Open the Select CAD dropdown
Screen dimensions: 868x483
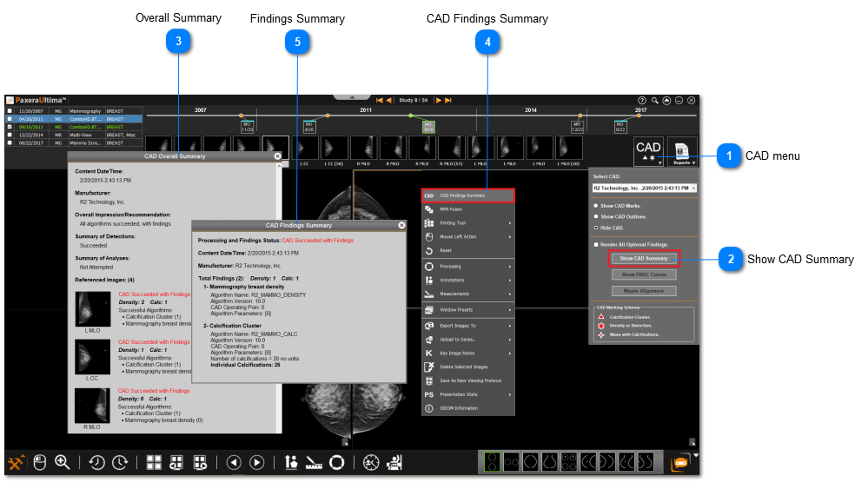click(x=645, y=189)
